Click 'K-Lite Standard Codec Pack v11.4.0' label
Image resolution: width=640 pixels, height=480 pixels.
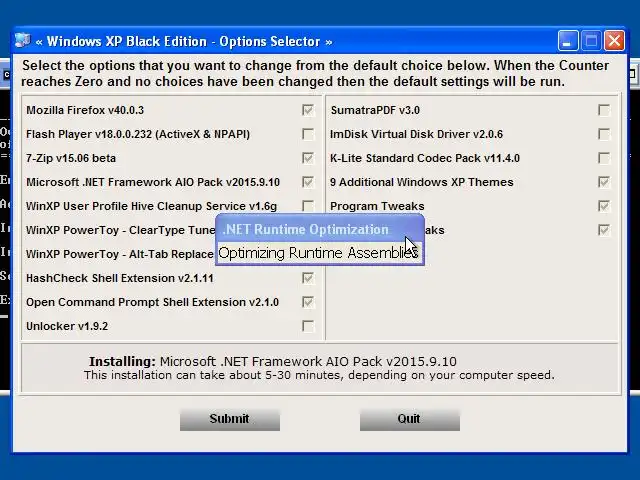pos(425,158)
